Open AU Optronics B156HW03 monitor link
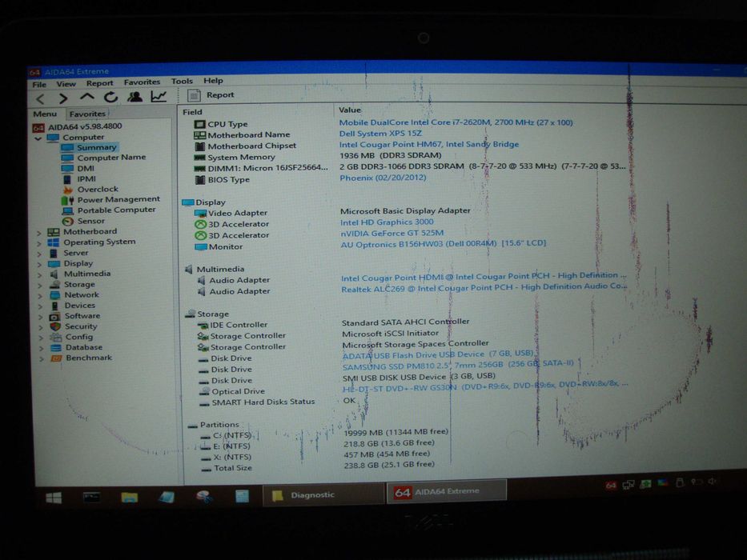This screenshot has width=747, height=560. [x=443, y=244]
